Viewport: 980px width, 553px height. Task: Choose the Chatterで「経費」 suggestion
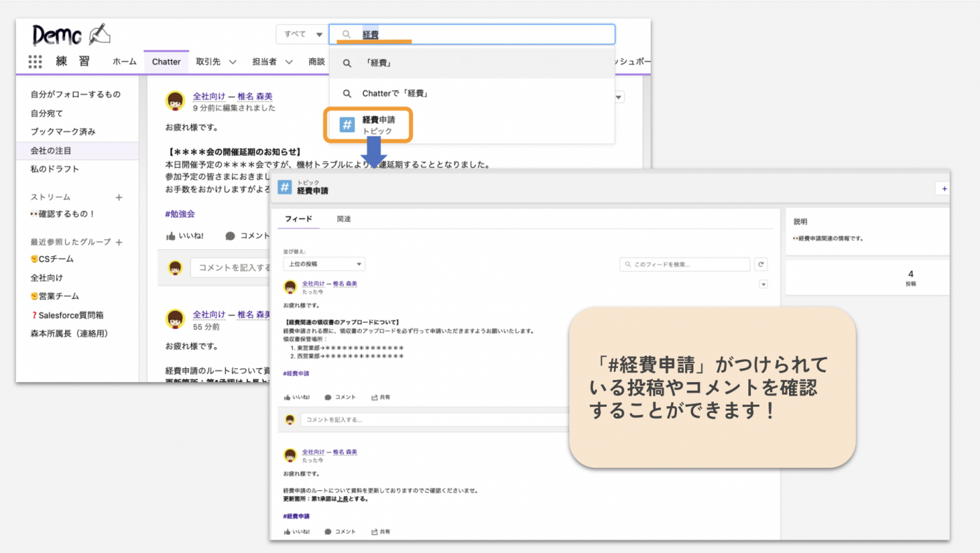472,93
